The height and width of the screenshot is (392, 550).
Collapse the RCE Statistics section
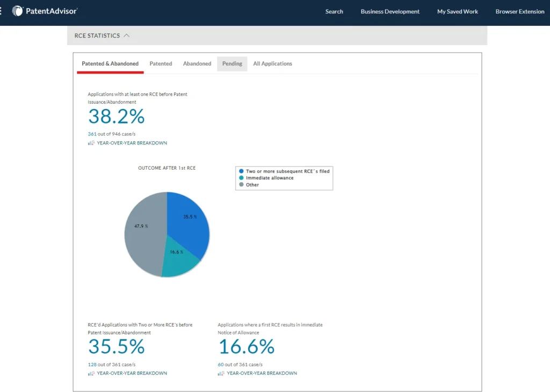click(127, 35)
